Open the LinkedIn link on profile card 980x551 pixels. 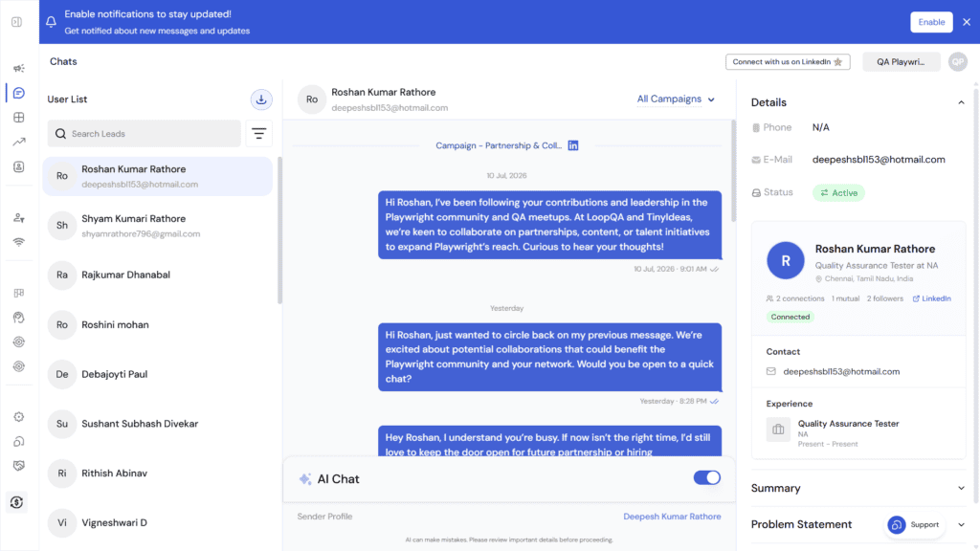[x=932, y=298]
